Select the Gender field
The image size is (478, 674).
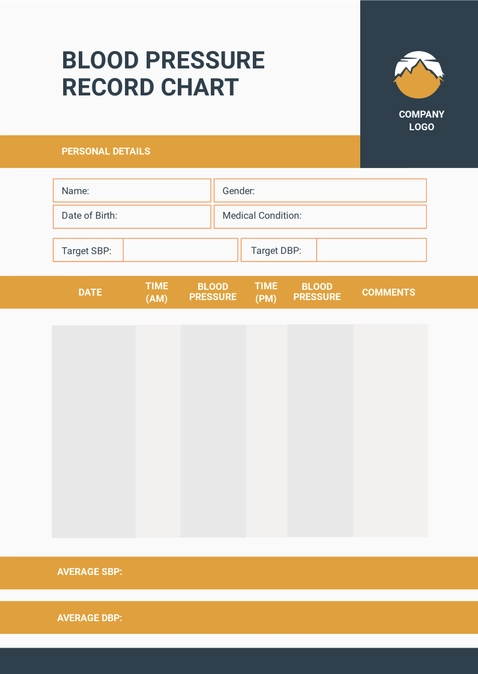point(320,190)
